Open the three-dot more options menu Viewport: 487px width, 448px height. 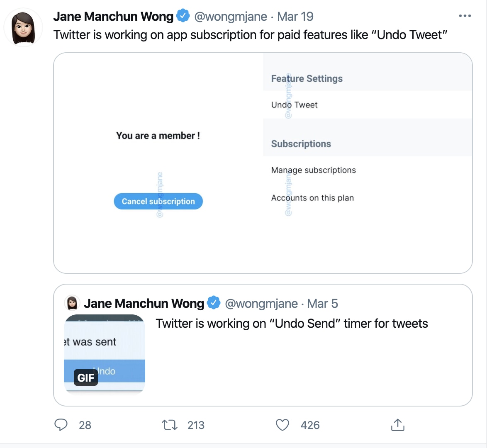click(465, 16)
